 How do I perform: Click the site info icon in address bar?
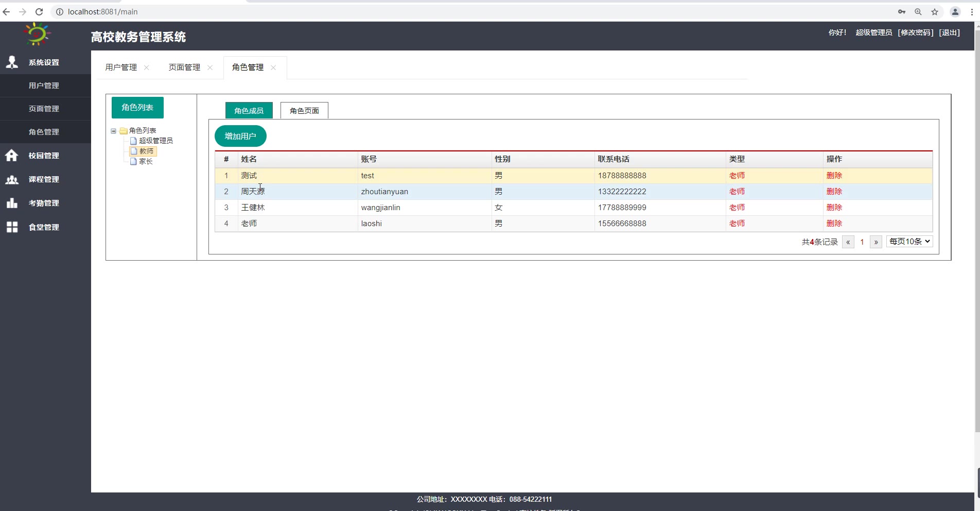coord(59,12)
